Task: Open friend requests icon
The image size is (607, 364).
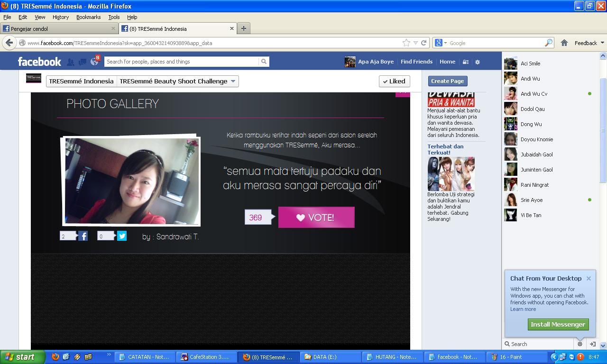Action: click(70, 62)
